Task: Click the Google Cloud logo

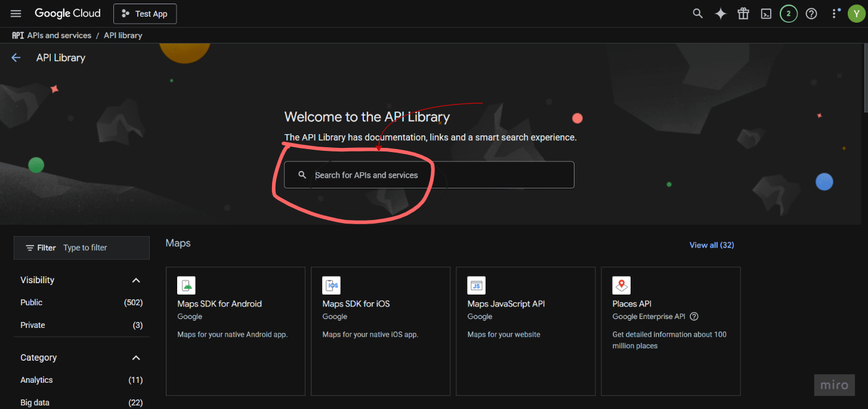Action: (x=67, y=13)
